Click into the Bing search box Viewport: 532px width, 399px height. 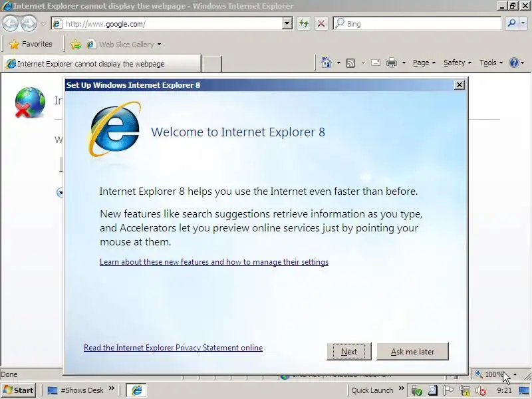417,24
